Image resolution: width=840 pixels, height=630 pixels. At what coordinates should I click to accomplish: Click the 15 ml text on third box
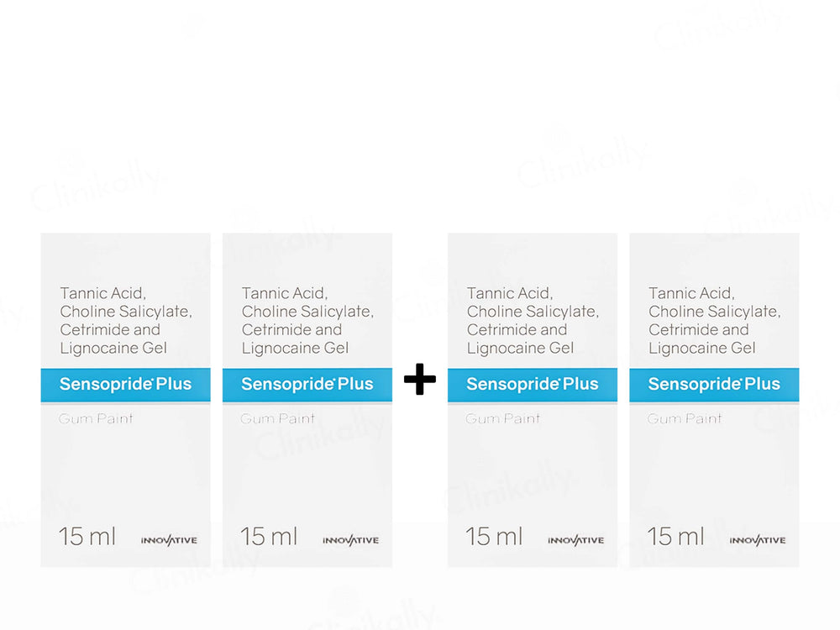[x=494, y=537]
